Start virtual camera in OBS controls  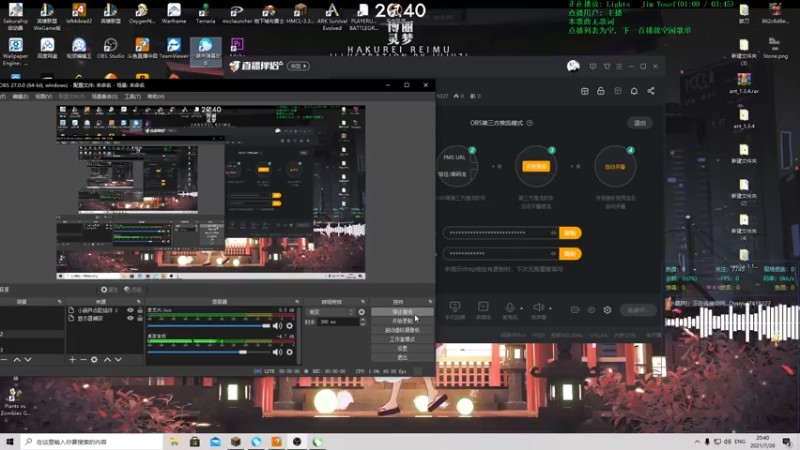click(x=402, y=330)
